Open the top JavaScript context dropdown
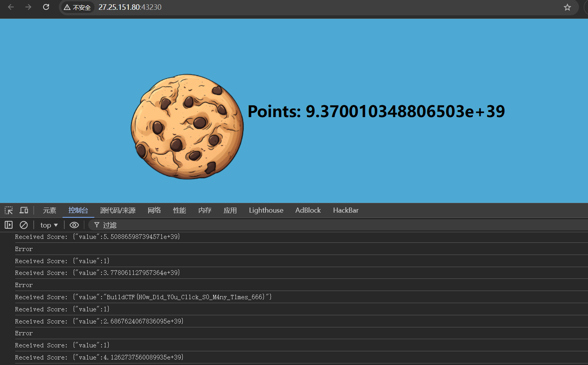Image resolution: width=588 pixels, height=365 pixels. 49,225
